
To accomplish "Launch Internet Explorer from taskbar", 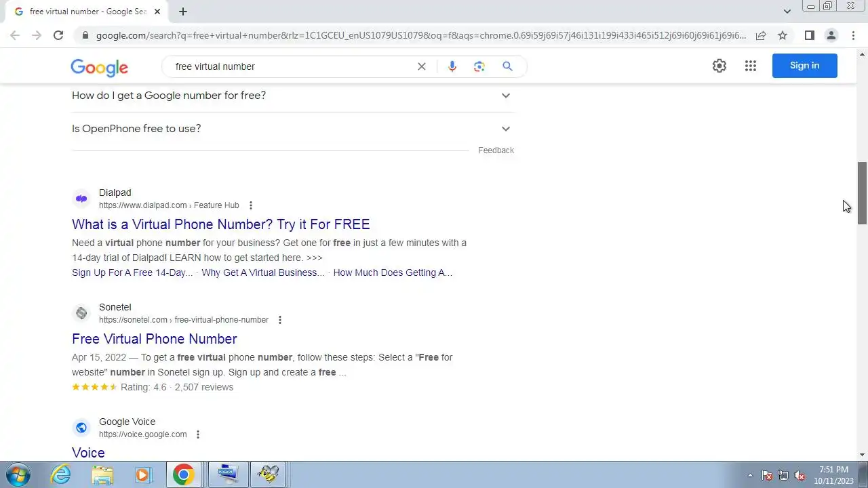I will (61, 475).
